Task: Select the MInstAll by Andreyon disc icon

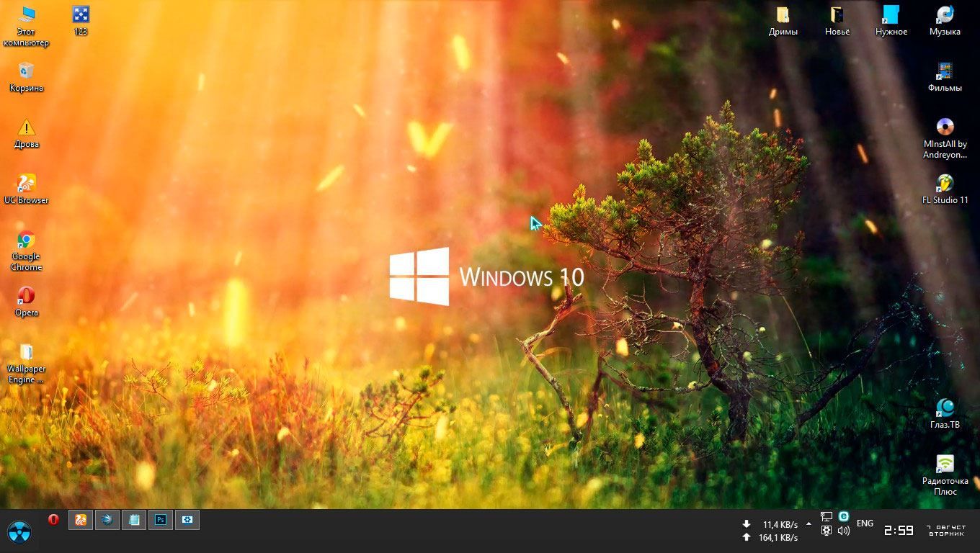Action: (x=945, y=138)
